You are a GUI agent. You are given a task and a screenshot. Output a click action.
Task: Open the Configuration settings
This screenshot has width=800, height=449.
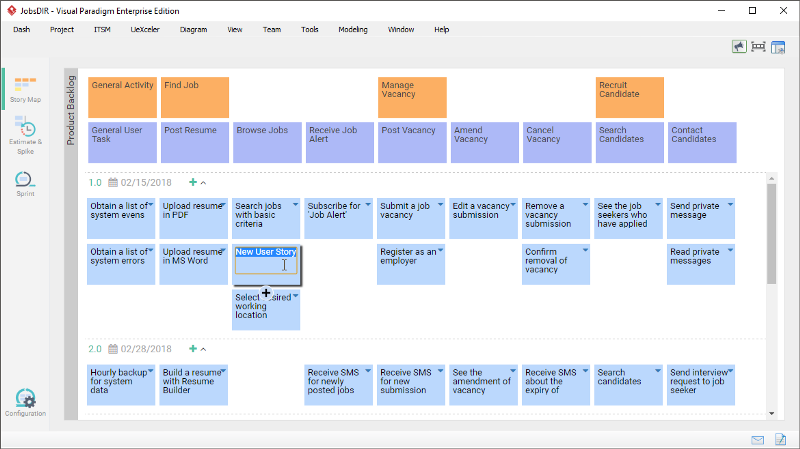tap(25, 402)
